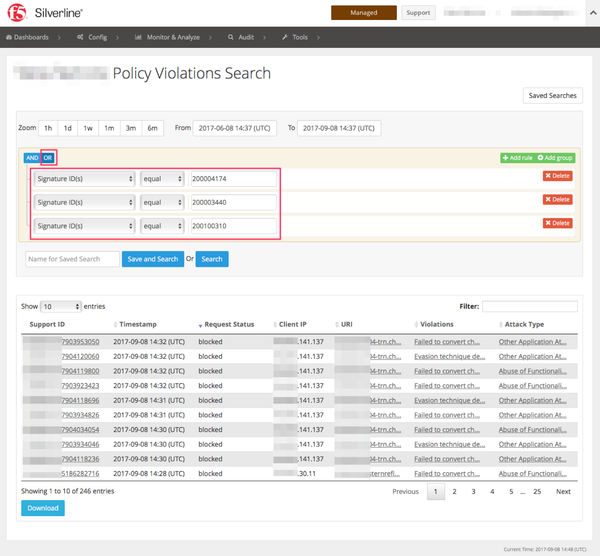This screenshot has height=556, width=600.
Task: Expand first Signature ID(s) field dropdown
Action: coord(84,178)
